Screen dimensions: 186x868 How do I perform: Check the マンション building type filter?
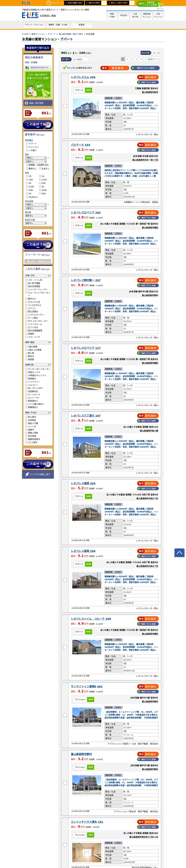click(x=27, y=147)
